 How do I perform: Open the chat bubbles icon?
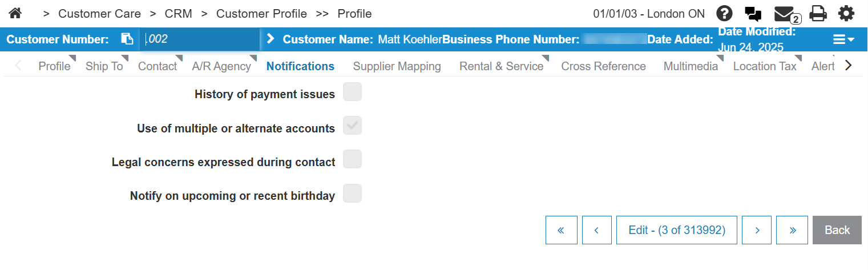point(753,14)
